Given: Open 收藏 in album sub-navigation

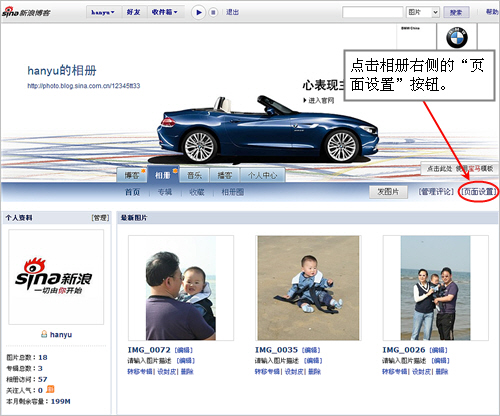Looking at the screenshot, I should 197,192.
